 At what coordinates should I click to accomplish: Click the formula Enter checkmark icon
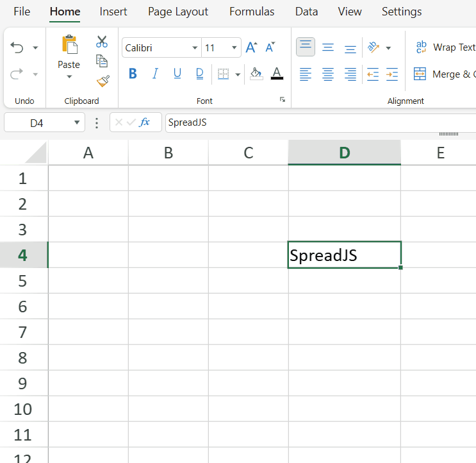[x=131, y=122]
